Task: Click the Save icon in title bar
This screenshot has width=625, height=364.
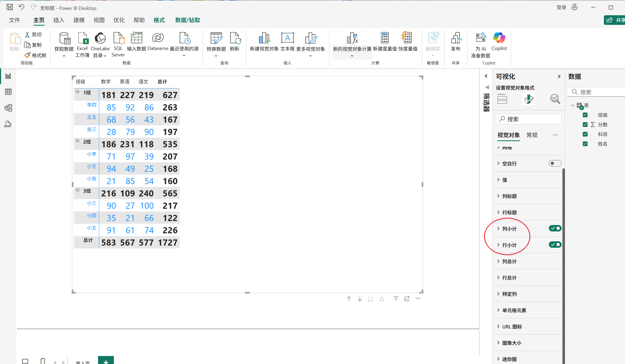Action: click(10, 7)
